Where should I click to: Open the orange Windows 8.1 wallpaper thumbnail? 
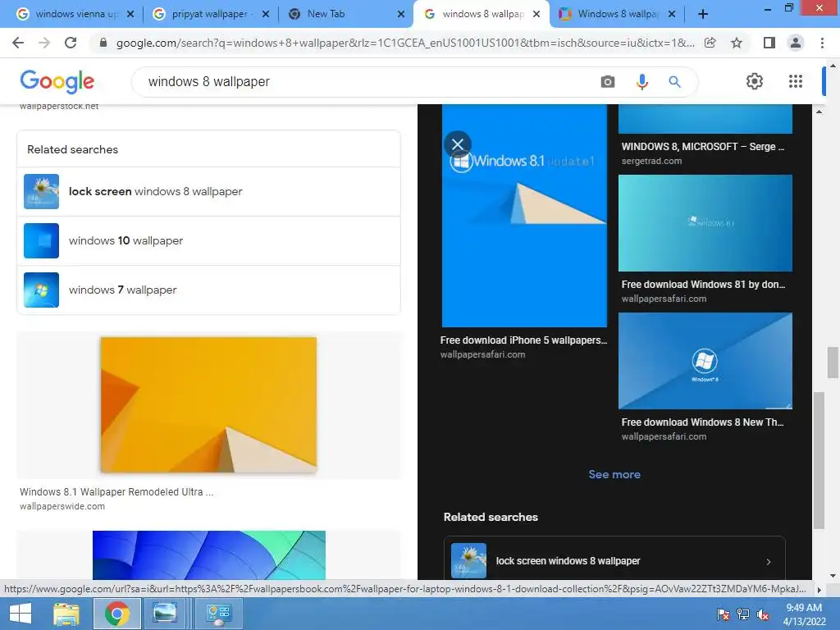[208, 405]
